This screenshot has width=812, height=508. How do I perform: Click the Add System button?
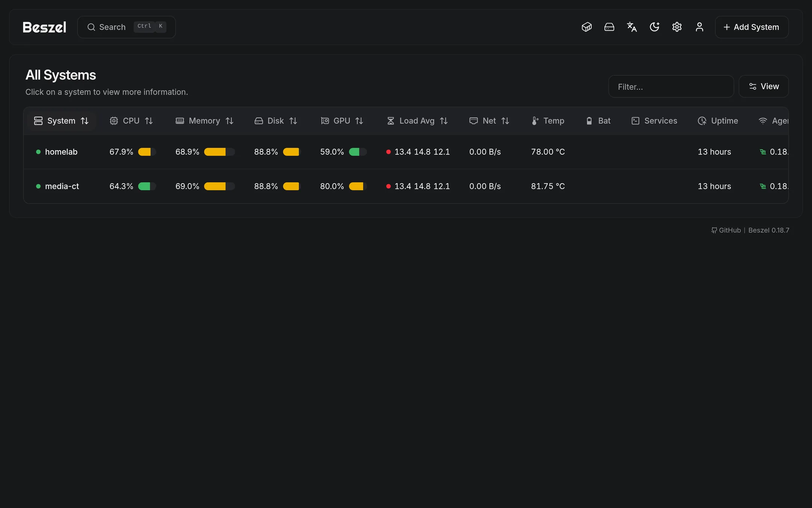coord(751,27)
